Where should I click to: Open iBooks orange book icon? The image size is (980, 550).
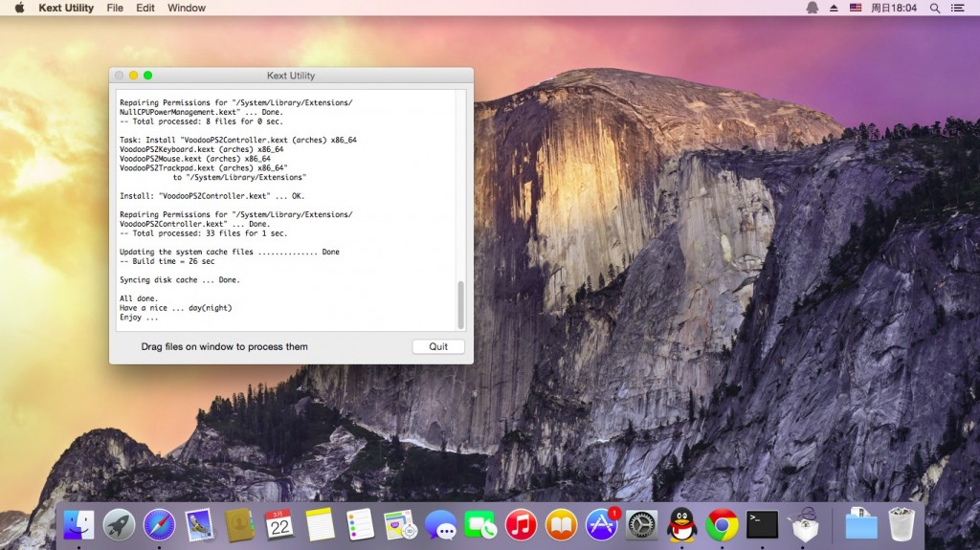(x=561, y=525)
